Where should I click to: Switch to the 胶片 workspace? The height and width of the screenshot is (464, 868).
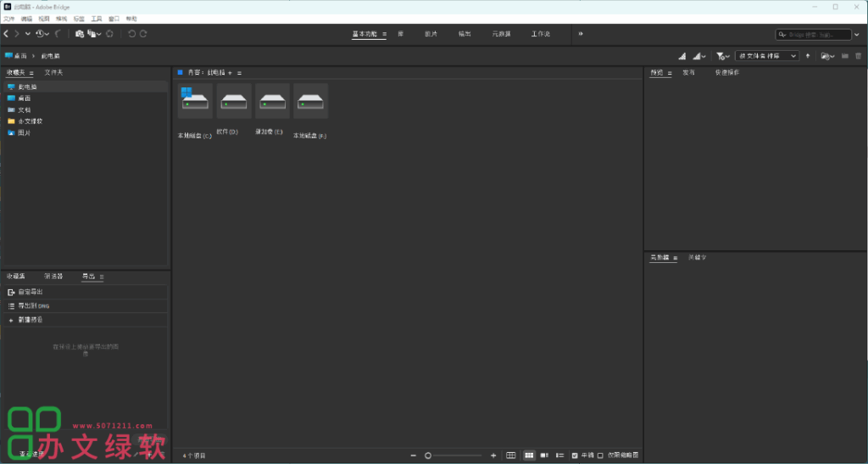tap(431, 34)
